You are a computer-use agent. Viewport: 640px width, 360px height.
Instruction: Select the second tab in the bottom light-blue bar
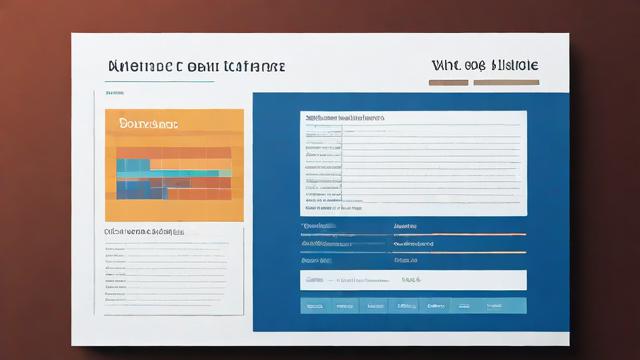(x=344, y=306)
